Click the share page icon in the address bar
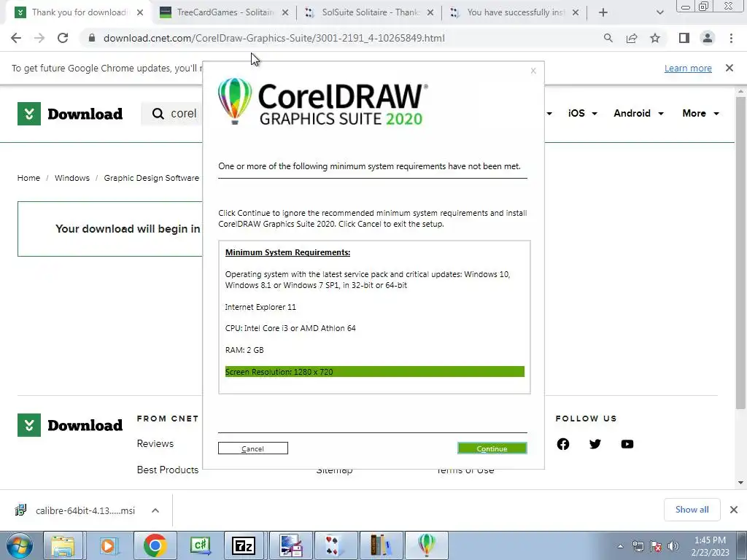The width and height of the screenshot is (747, 560). tap(632, 38)
